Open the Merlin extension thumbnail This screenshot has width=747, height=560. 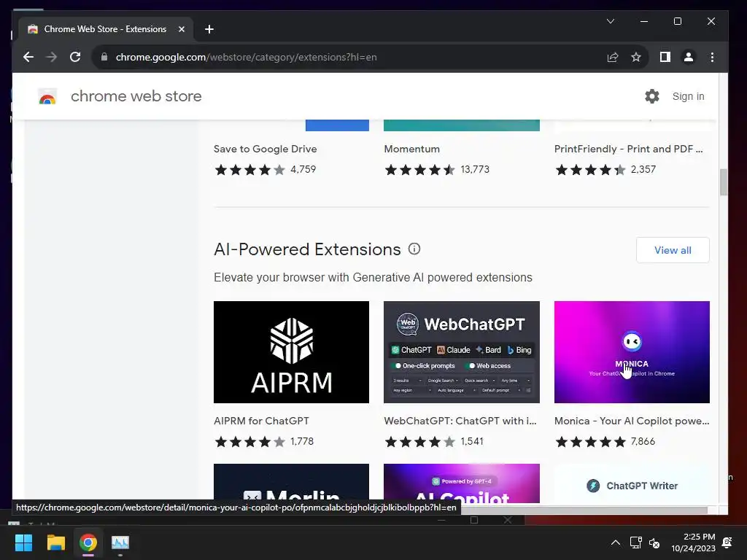tap(292, 483)
